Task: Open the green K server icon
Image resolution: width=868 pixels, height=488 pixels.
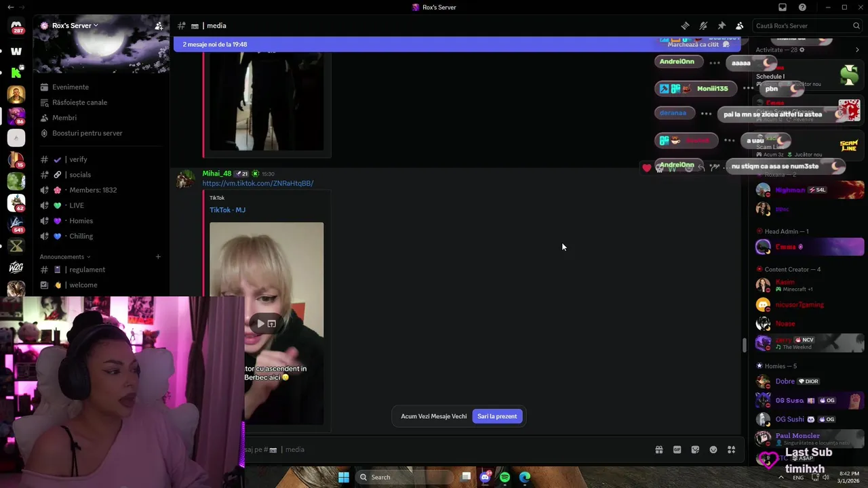Action: (x=16, y=73)
